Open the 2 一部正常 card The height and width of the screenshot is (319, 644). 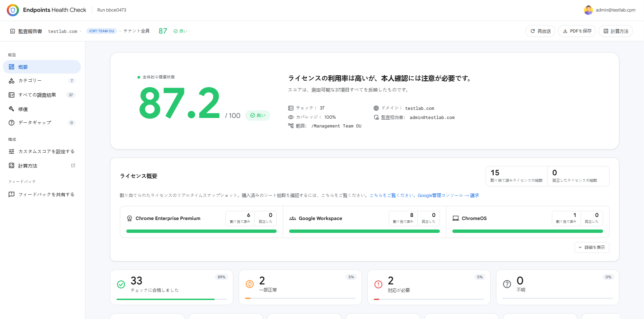tap(300, 287)
